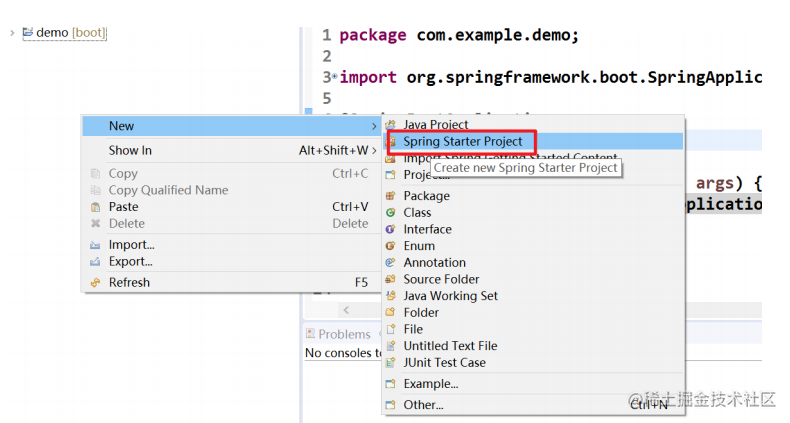Open the New submenu arrow
Screen dimensions: 790x423
(374, 126)
